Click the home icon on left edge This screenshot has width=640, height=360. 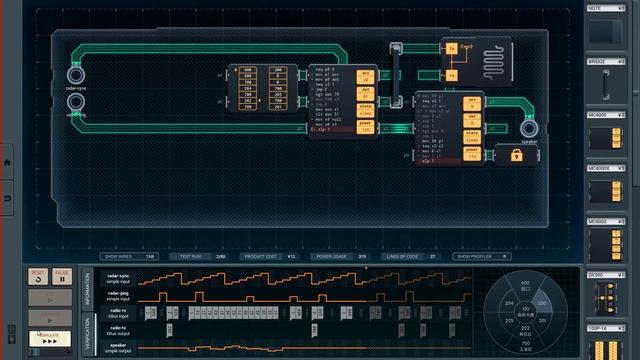click(x=7, y=163)
